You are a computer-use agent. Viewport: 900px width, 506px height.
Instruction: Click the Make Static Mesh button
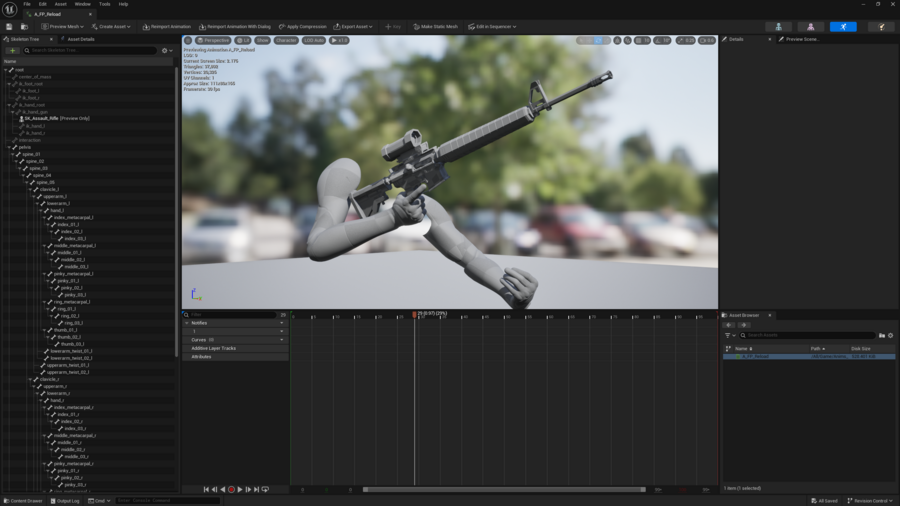click(x=436, y=27)
